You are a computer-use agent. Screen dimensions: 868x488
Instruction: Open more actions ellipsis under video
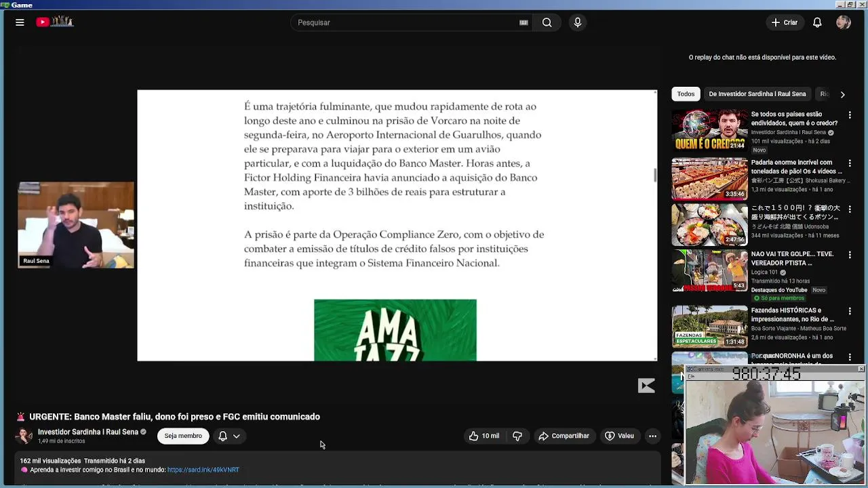point(652,436)
